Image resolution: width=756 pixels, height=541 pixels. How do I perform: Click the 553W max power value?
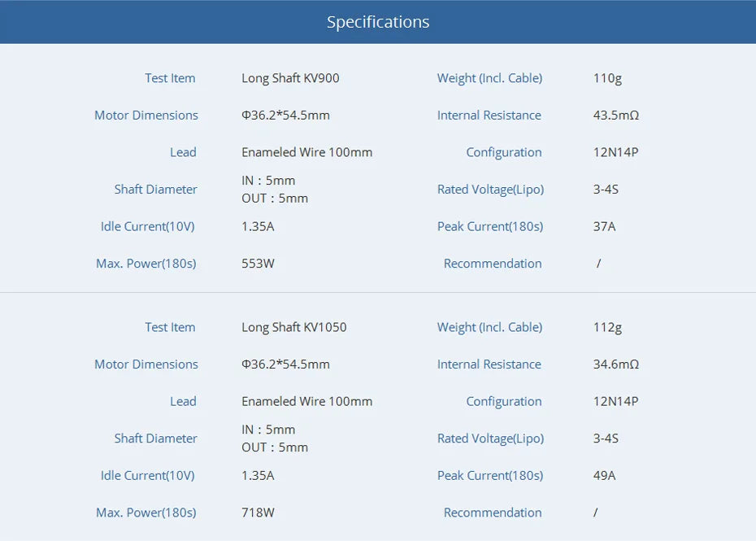(258, 264)
